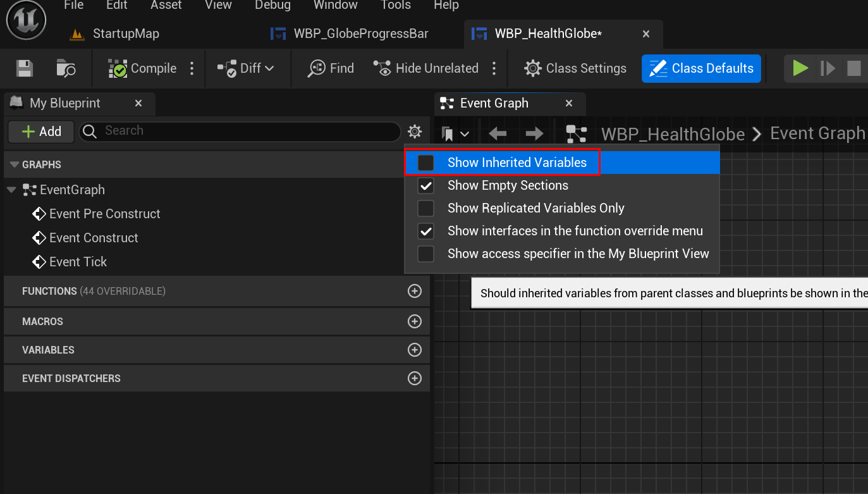Add a new variable with plus icon

415,350
